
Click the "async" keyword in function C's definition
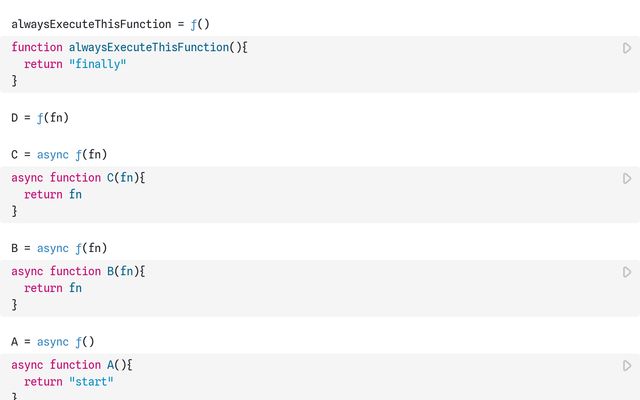[27, 178]
